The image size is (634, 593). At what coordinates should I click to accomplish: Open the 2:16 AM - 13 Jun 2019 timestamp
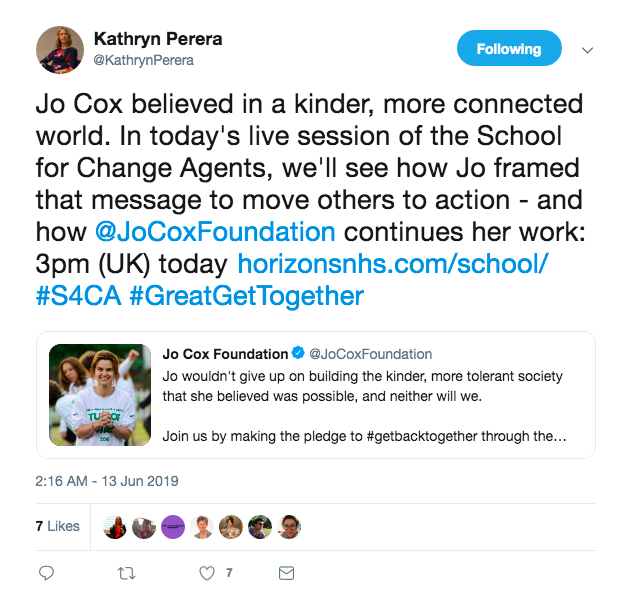pyautogui.click(x=107, y=481)
